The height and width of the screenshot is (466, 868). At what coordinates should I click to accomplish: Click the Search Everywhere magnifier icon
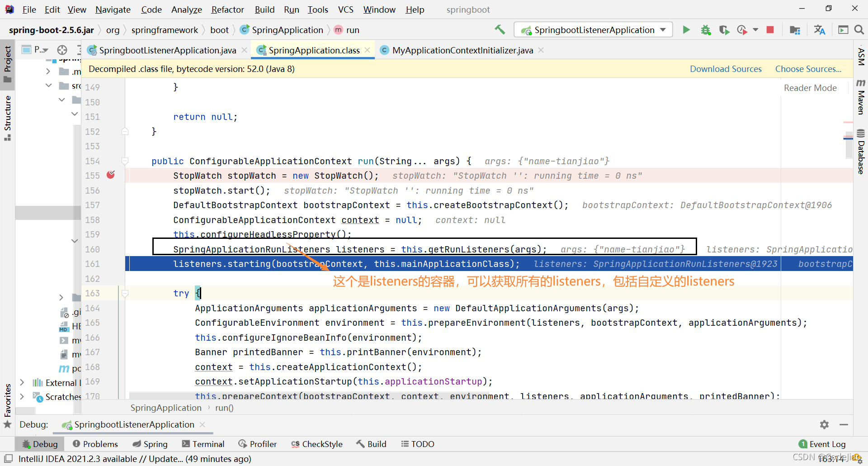tap(859, 30)
